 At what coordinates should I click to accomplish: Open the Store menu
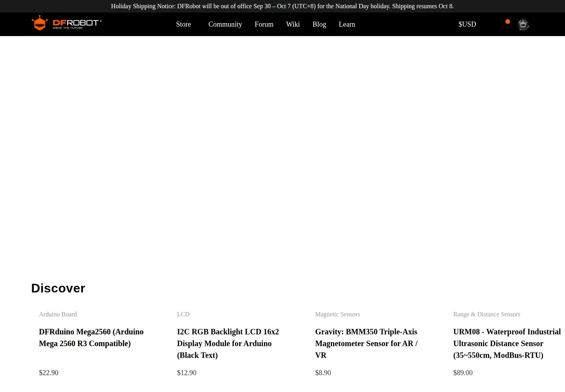tap(184, 24)
